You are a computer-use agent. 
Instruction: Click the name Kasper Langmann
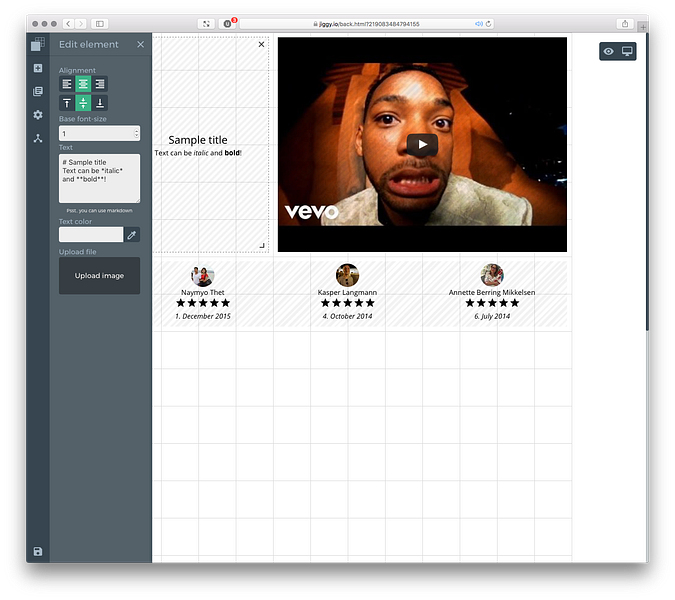click(347, 292)
